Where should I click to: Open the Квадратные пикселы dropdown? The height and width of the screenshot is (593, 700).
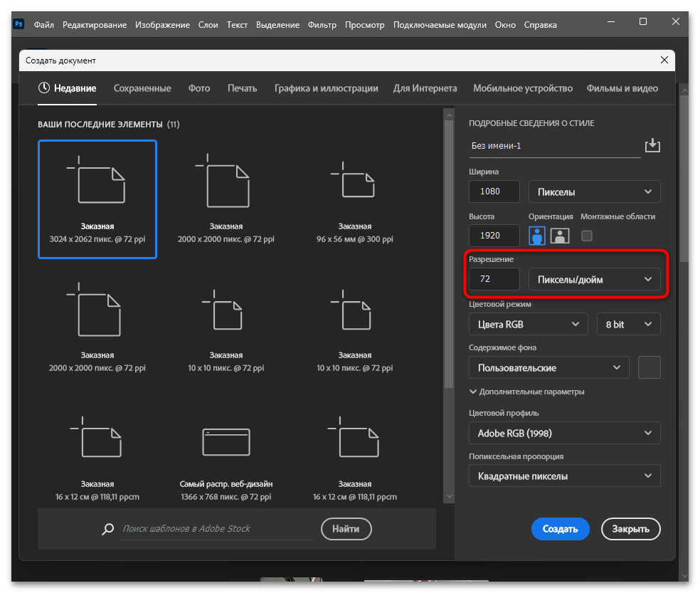coord(564,476)
